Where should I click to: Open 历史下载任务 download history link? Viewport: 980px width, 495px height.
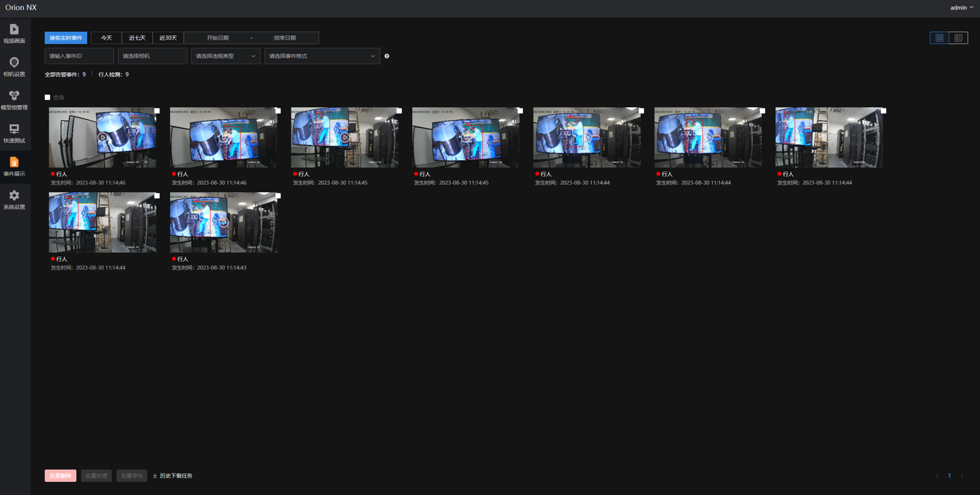(173, 476)
